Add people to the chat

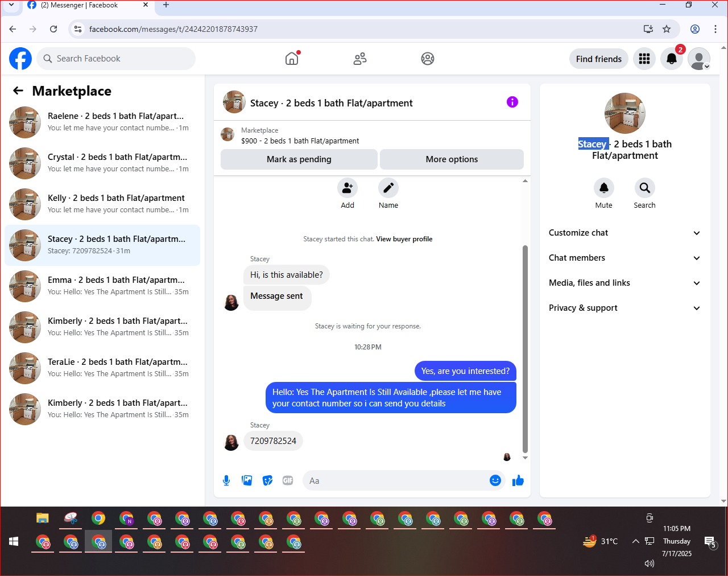348,188
